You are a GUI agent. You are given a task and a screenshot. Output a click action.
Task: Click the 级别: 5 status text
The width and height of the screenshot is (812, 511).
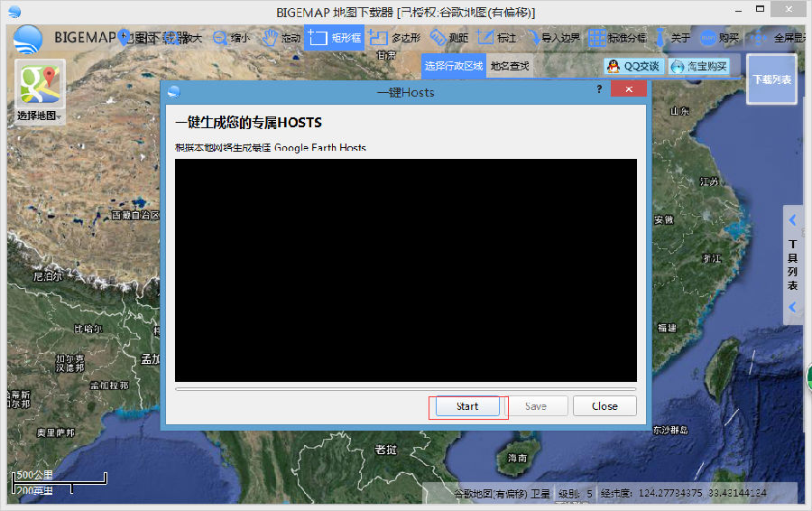(x=576, y=493)
